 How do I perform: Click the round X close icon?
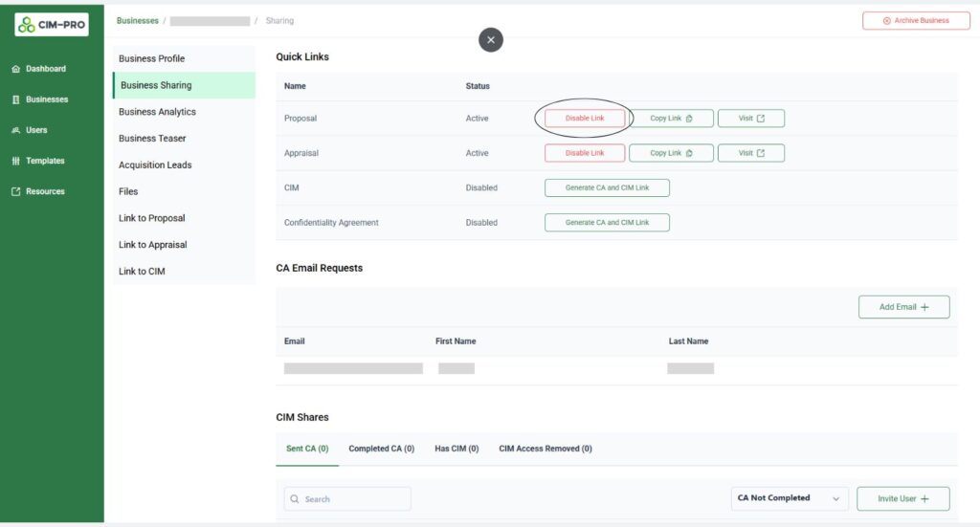491,40
